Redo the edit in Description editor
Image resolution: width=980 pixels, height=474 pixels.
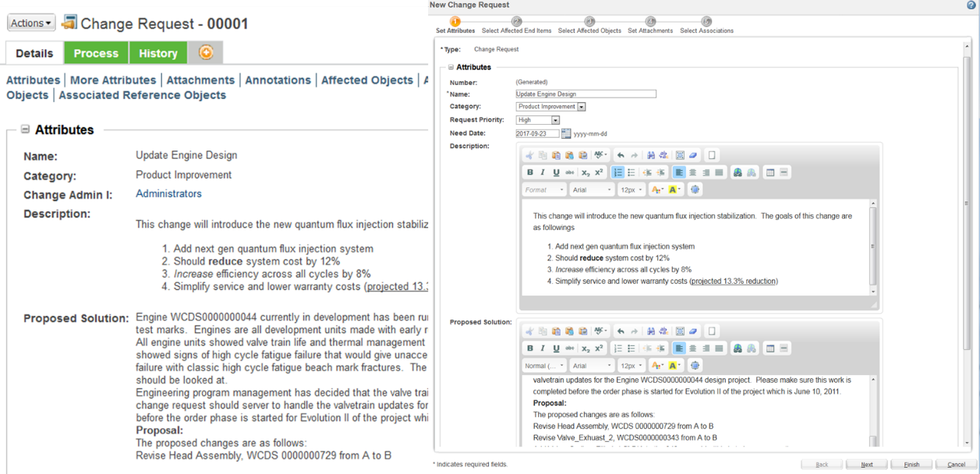coord(634,155)
